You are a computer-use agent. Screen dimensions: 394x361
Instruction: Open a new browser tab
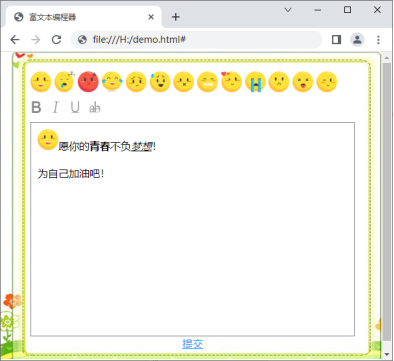(x=176, y=17)
